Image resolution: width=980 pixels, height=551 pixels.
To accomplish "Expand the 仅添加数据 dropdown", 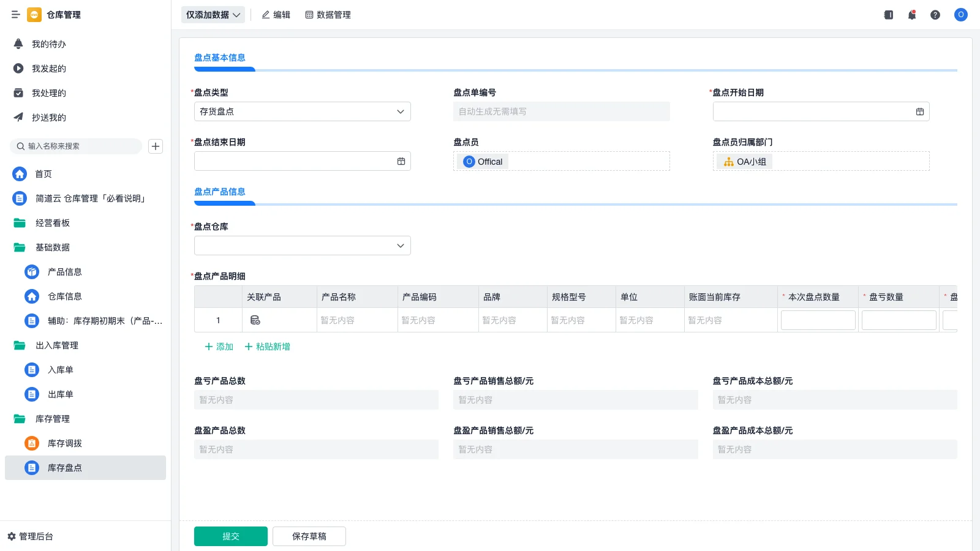I will pos(213,15).
